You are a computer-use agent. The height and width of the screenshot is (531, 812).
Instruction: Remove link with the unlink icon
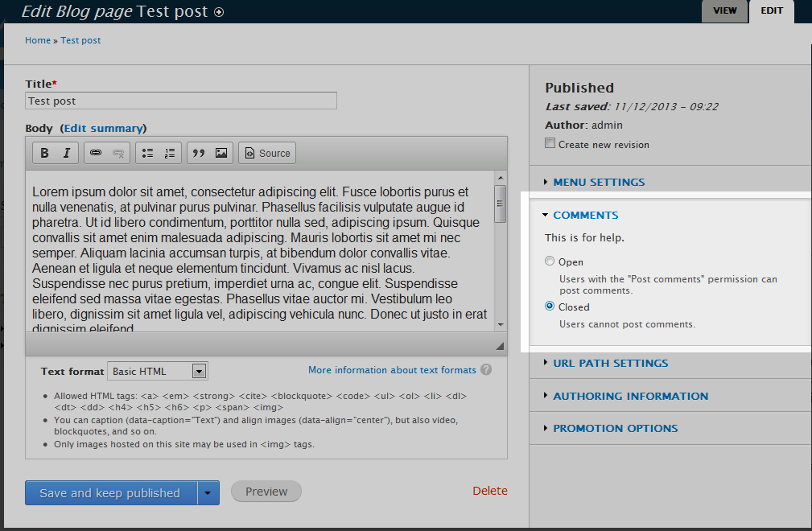[x=118, y=153]
